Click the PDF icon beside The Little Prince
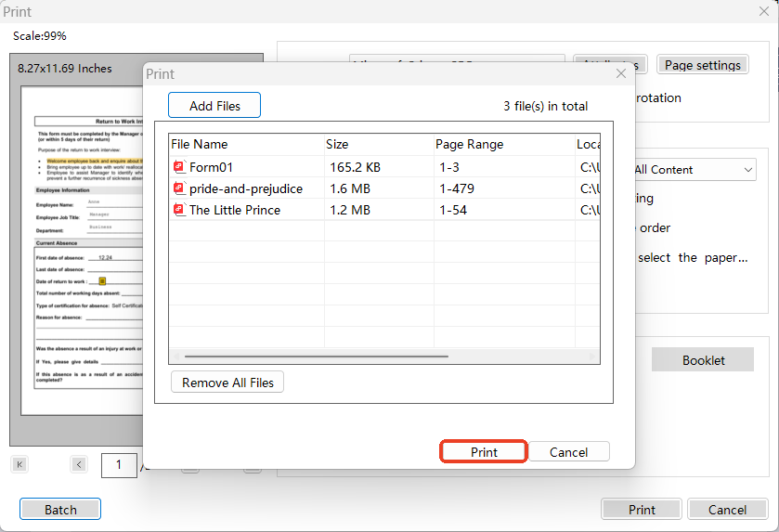779x532 pixels. (x=179, y=210)
